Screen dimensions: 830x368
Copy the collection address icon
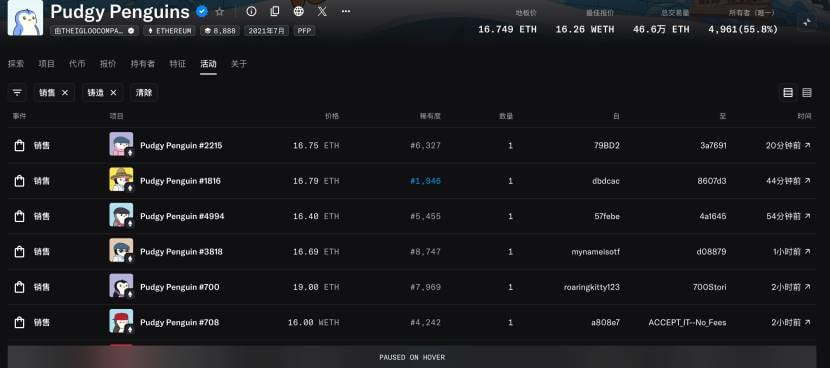pyautogui.click(x=275, y=11)
